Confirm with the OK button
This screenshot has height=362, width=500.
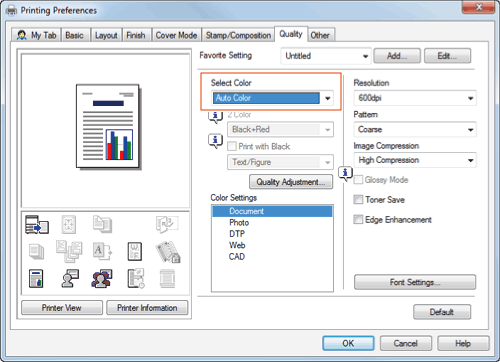(x=348, y=343)
